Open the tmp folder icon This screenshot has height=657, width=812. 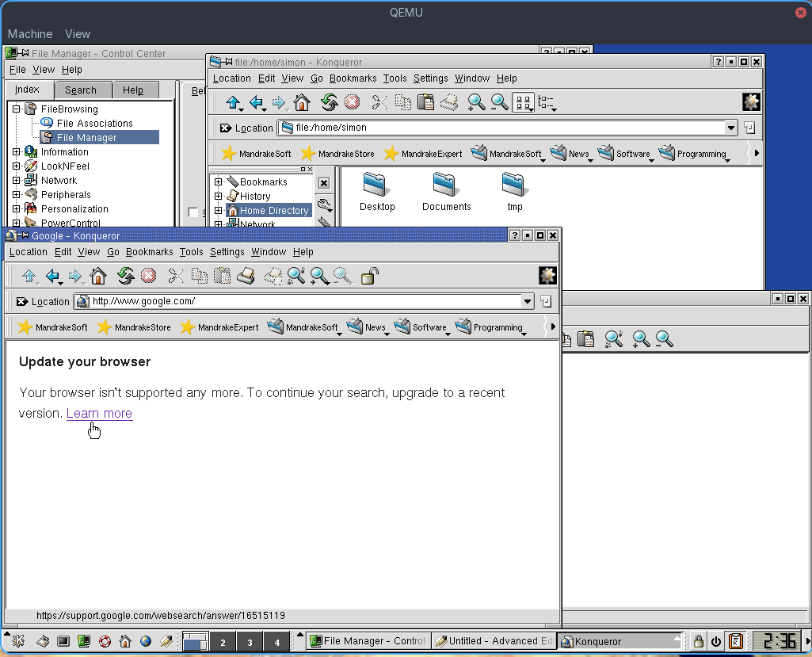[x=515, y=193]
